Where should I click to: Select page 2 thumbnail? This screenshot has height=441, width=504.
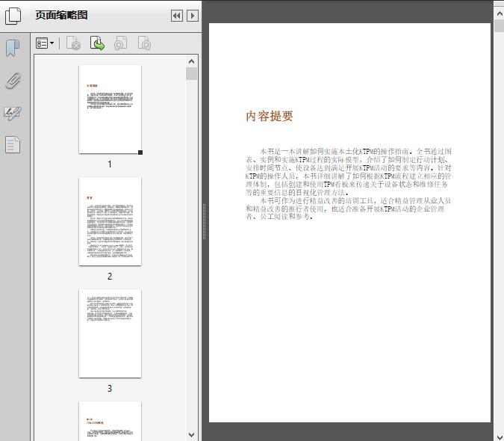pyautogui.click(x=110, y=221)
